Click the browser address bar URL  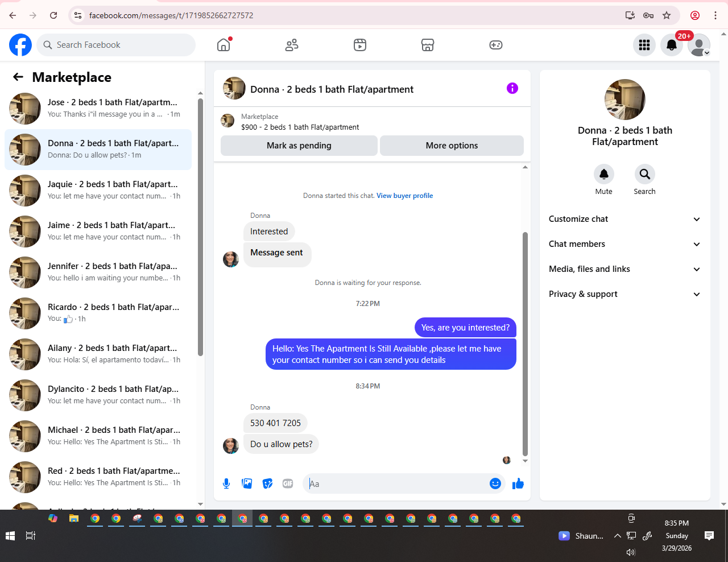tap(171, 15)
